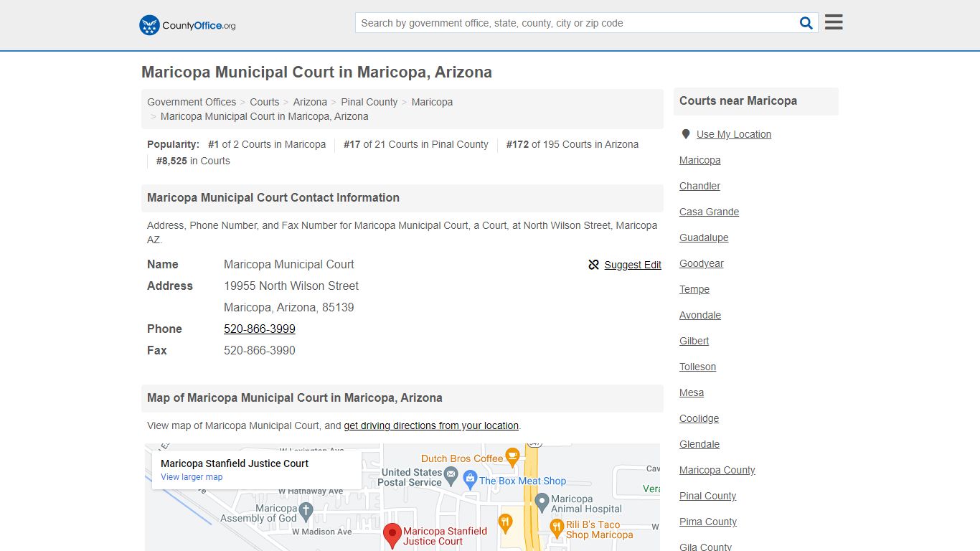Click Suggest Edit link

click(x=633, y=265)
